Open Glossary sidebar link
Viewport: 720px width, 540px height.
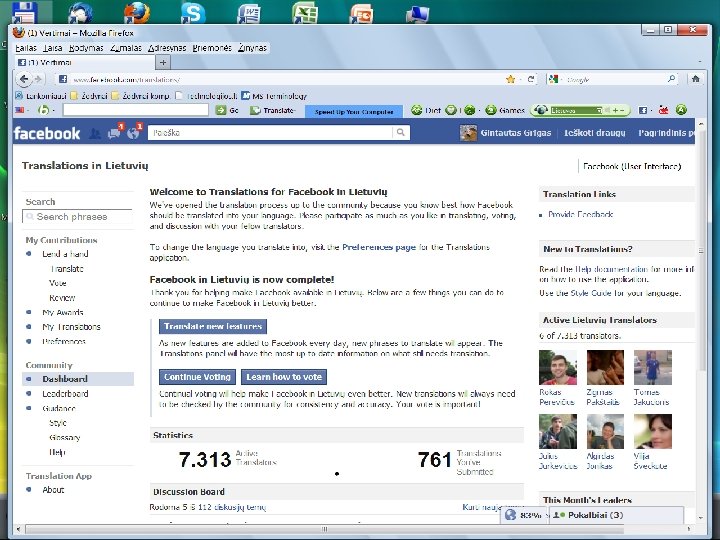point(65,438)
